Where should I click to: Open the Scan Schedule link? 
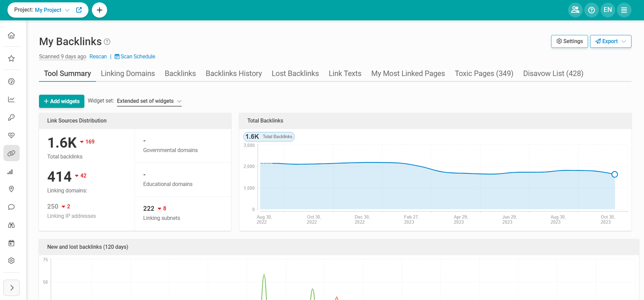pos(135,56)
